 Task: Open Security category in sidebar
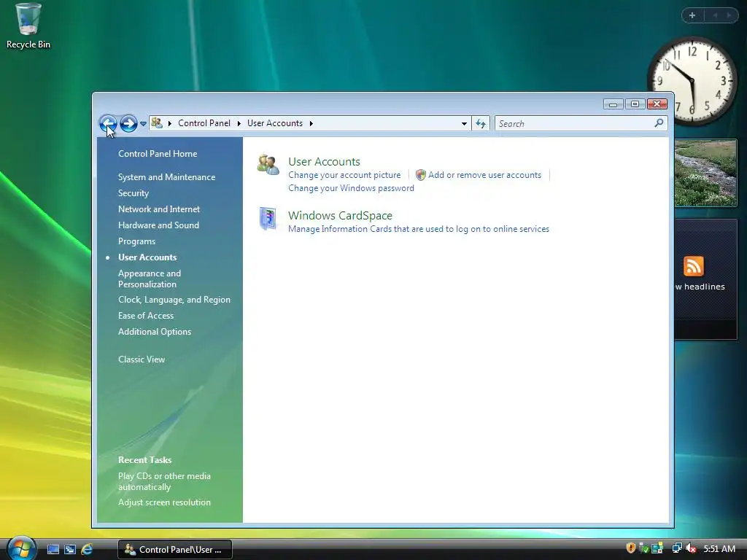133,193
